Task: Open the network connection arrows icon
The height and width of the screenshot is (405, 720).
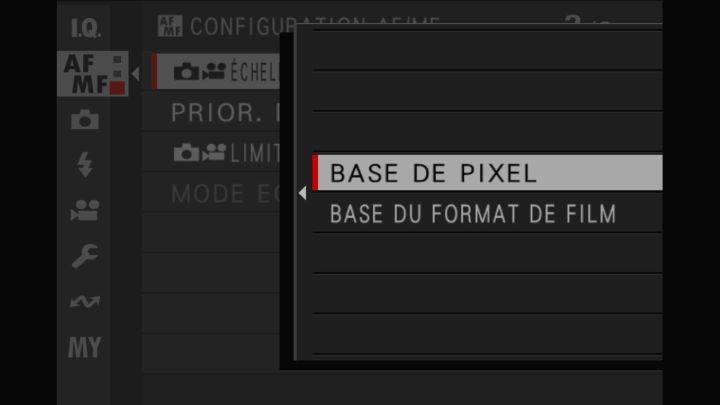Action: pyautogui.click(x=85, y=301)
